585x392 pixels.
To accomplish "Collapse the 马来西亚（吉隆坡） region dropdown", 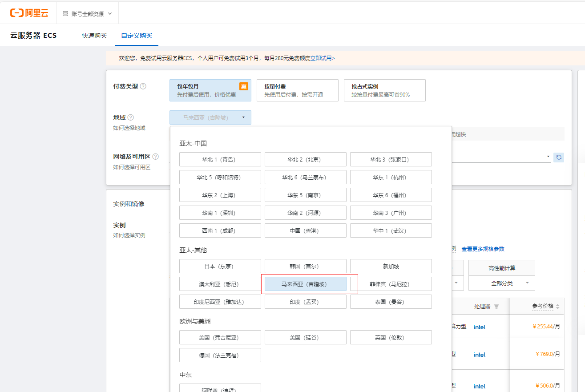I will pyautogui.click(x=210, y=117).
